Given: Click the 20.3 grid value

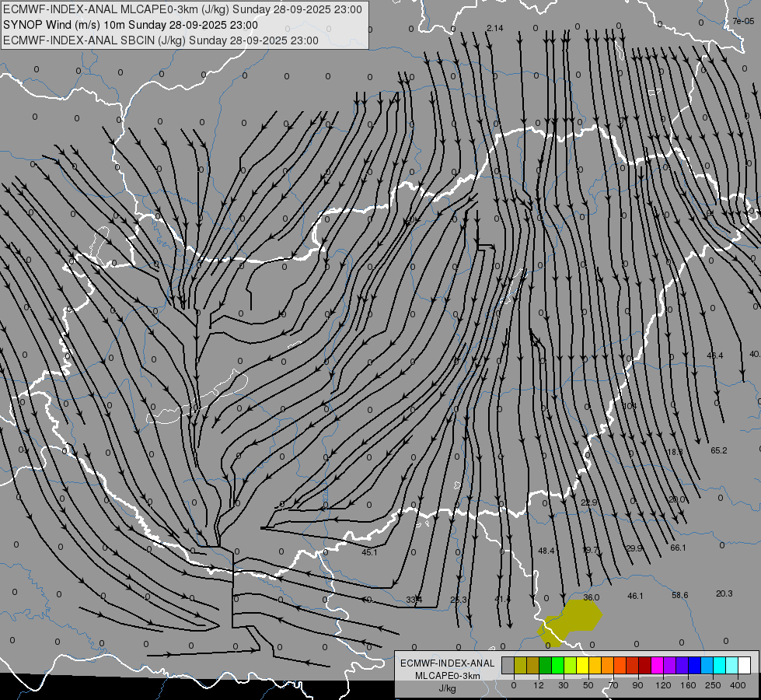Looking at the screenshot, I should [724, 593].
